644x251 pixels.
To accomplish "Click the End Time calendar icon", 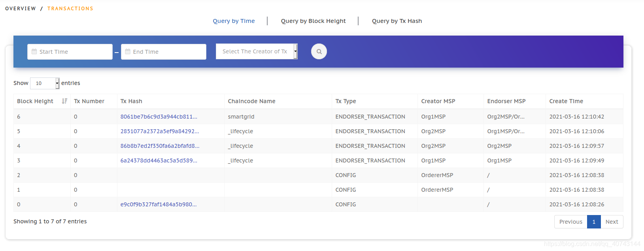I will [x=128, y=52].
